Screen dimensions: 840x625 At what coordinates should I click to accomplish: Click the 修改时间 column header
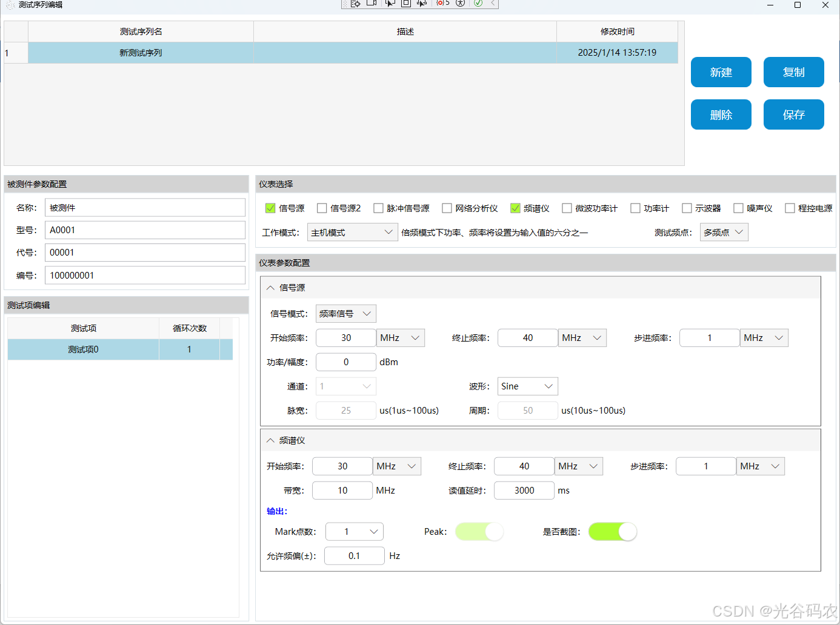click(617, 31)
